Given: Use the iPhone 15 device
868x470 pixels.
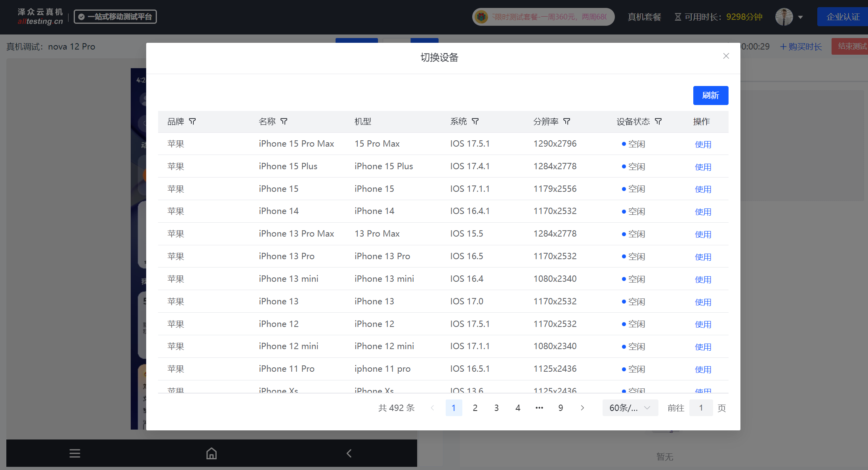Looking at the screenshot, I should click(x=703, y=189).
